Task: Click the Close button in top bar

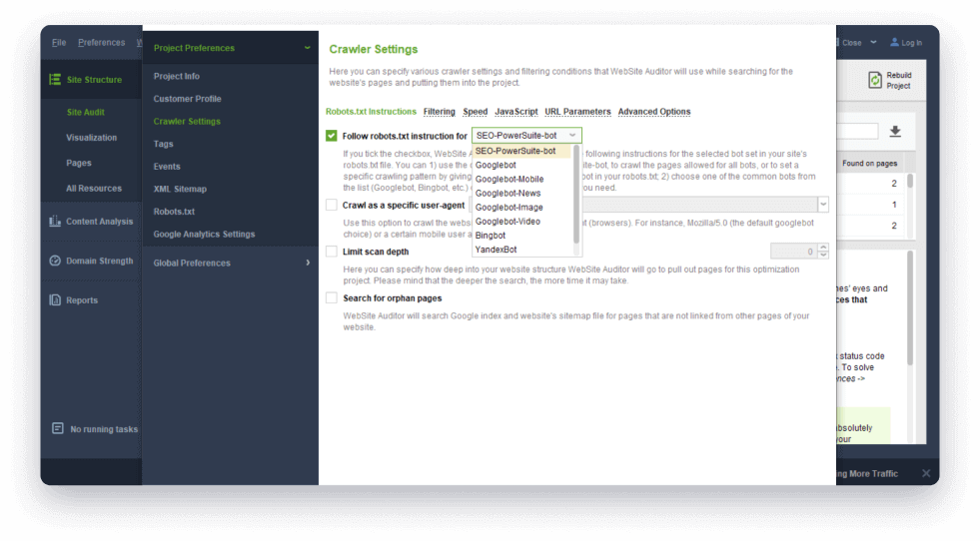Action: click(x=851, y=43)
